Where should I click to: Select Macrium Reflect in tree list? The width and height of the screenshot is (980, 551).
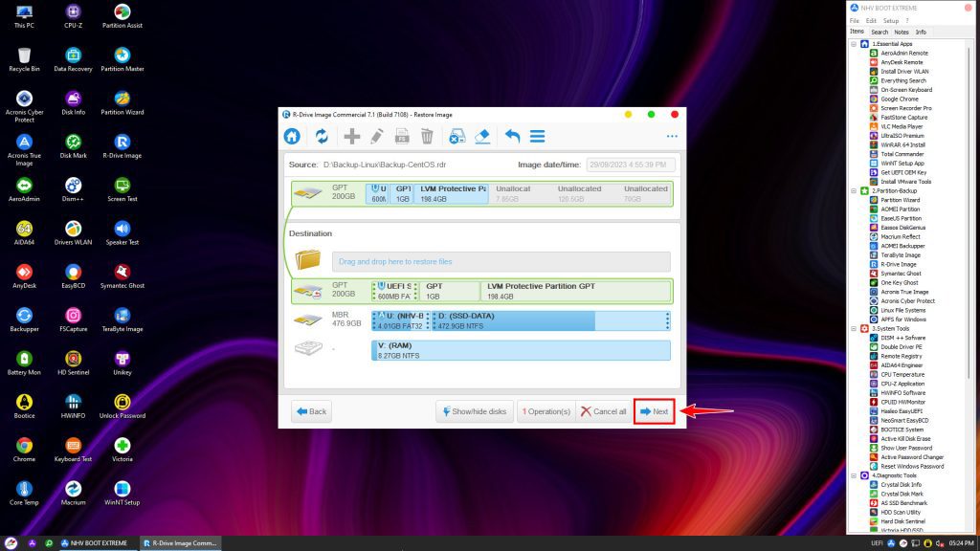[900, 237]
